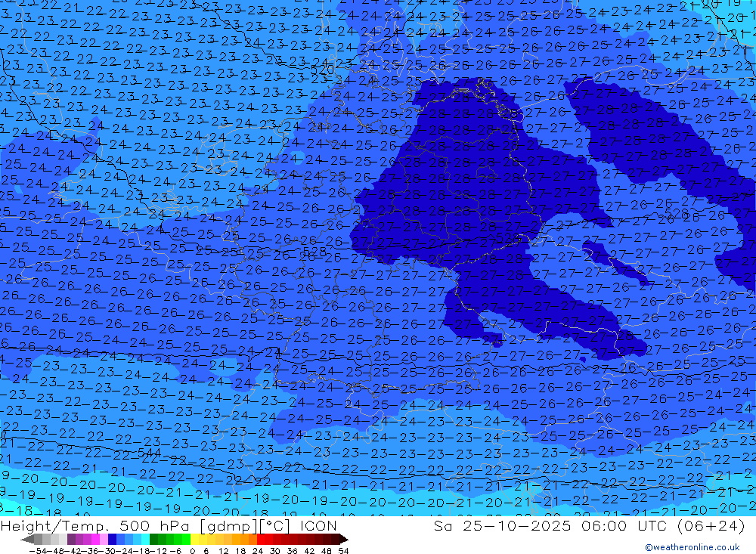Click the '520' height contour label
Viewport: 756px width, 554px height.
(x=322, y=70)
